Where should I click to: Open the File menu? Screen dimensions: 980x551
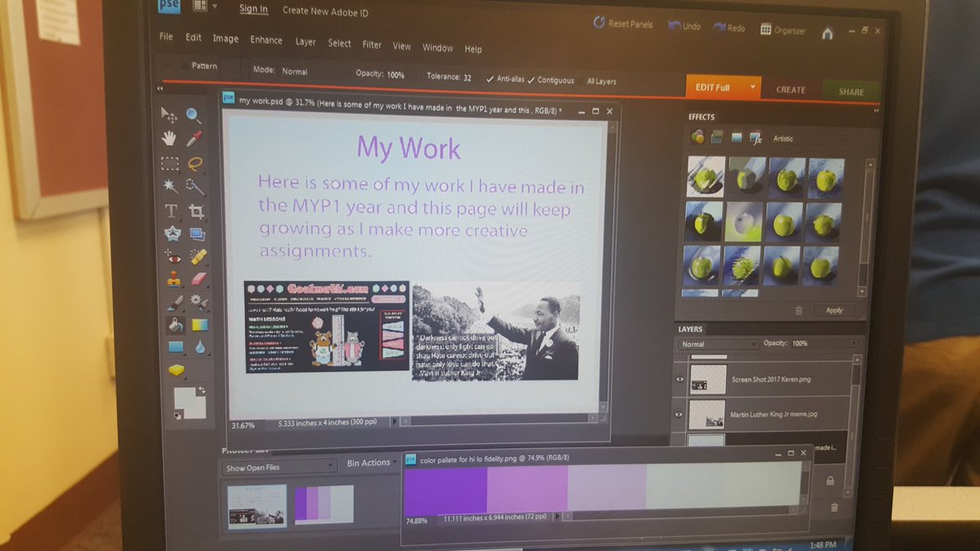167,37
